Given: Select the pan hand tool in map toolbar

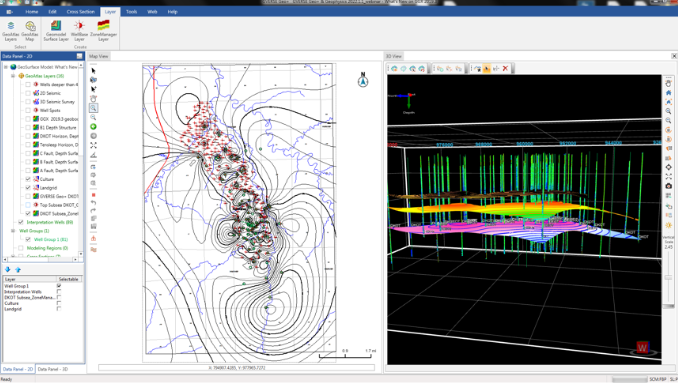Looking at the screenshot, I should (x=93, y=99).
